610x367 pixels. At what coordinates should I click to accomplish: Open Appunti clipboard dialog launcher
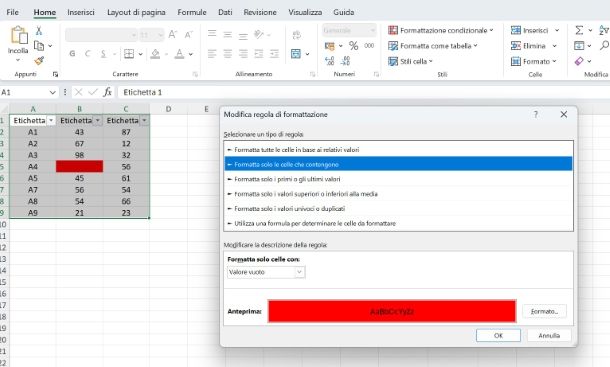(55, 74)
